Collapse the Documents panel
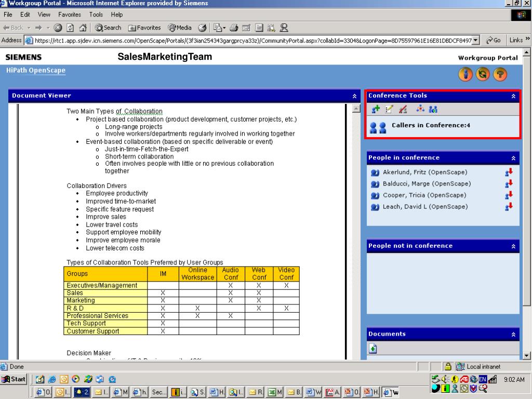 click(x=513, y=335)
